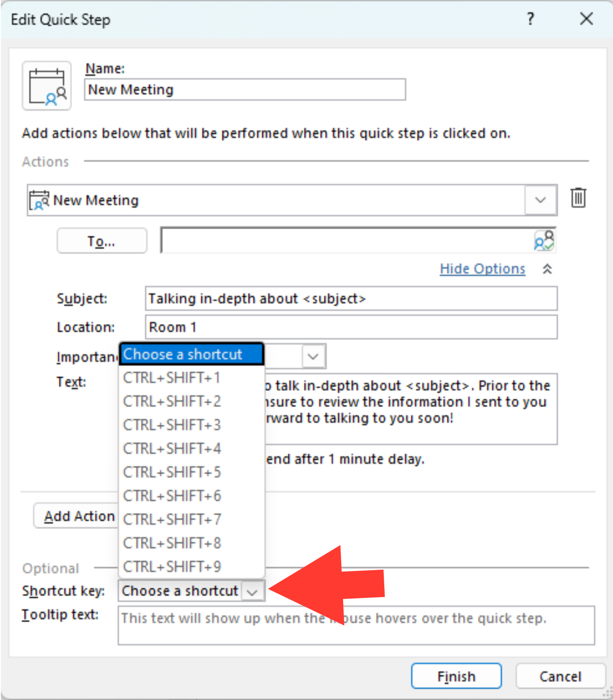Pick the CTRL+SHIFT+6 shortcut option
Image resolution: width=613 pixels, height=700 pixels.
coord(192,496)
